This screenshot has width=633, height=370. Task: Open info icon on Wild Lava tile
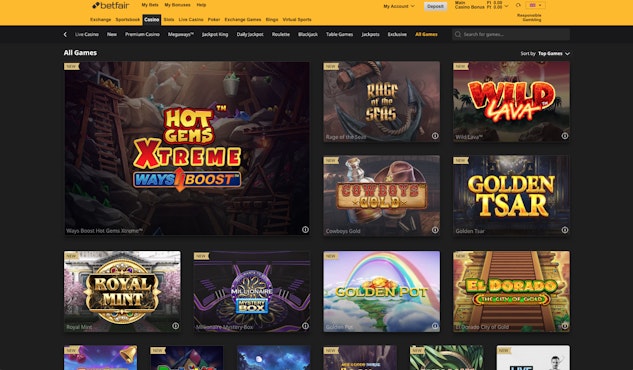(x=565, y=136)
